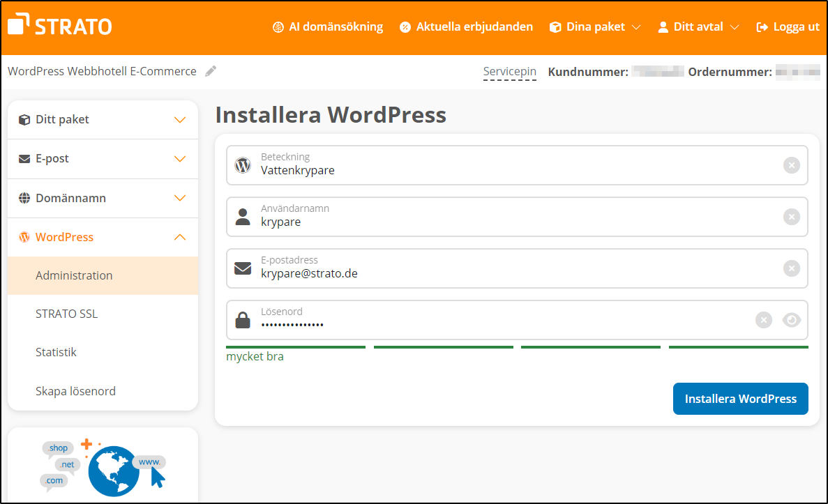Select Statistik in the sidebar
The height and width of the screenshot is (504, 828).
(57, 352)
